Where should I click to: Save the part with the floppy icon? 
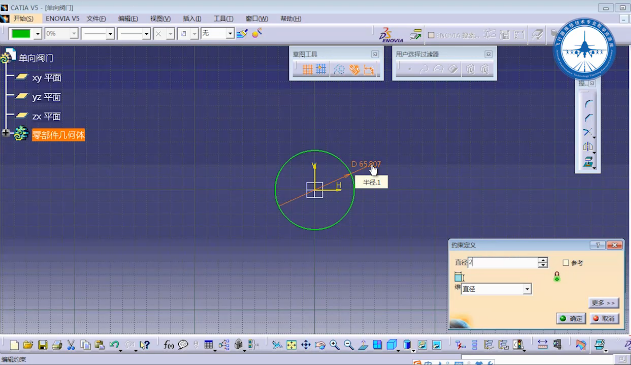(43, 345)
